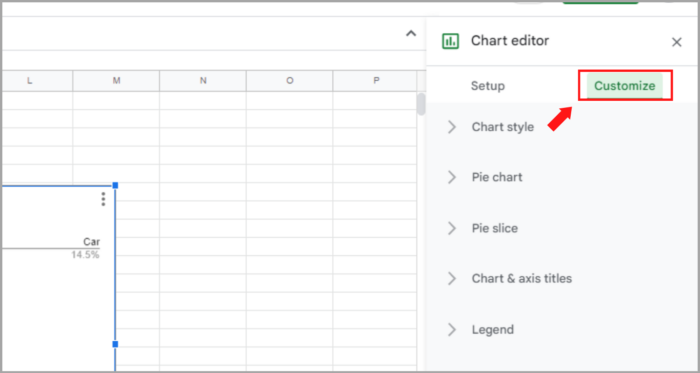This screenshot has width=700, height=373.
Task: Click the chart's top-right corner selection handle
Action: (x=115, y=185)
